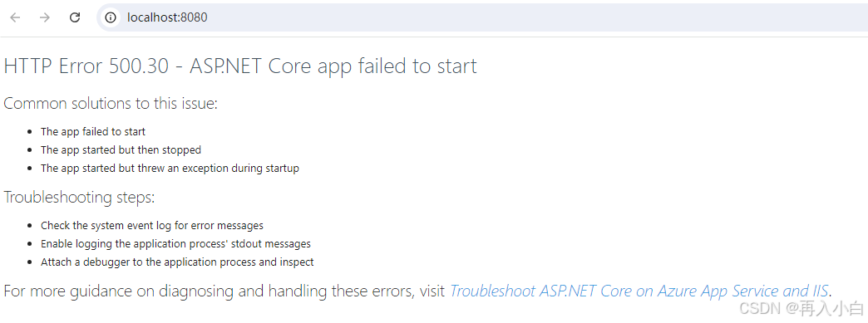Click 'The app started but then stopped' bullet
This screenshot has width=868, height=323.
click(x=121, y=150)
